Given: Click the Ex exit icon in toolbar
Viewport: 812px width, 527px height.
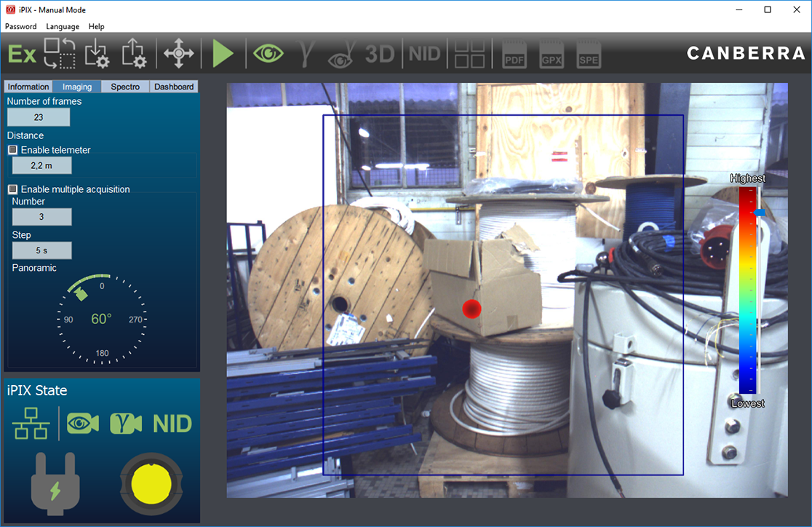Looking at the screenshot, I should pyautogui.click(x=21, y=52).
